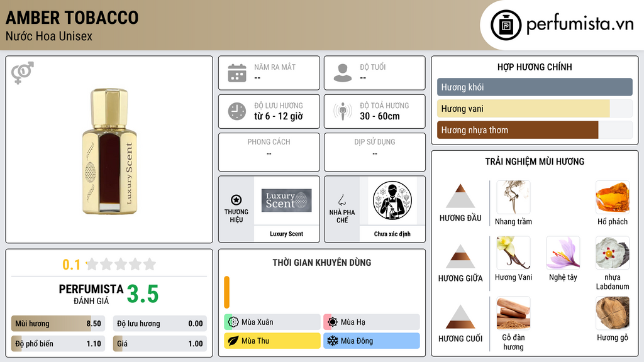Click the NĂM RA MẮT label
Image resolution: width=644 pixels, height=362 pixels.
coord(275,67)
